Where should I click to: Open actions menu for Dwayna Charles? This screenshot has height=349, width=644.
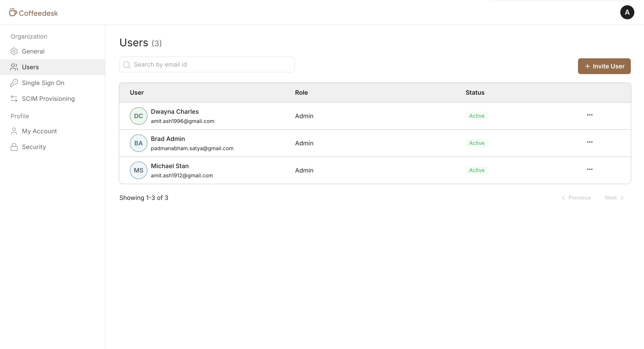click(x=590, y=115)
